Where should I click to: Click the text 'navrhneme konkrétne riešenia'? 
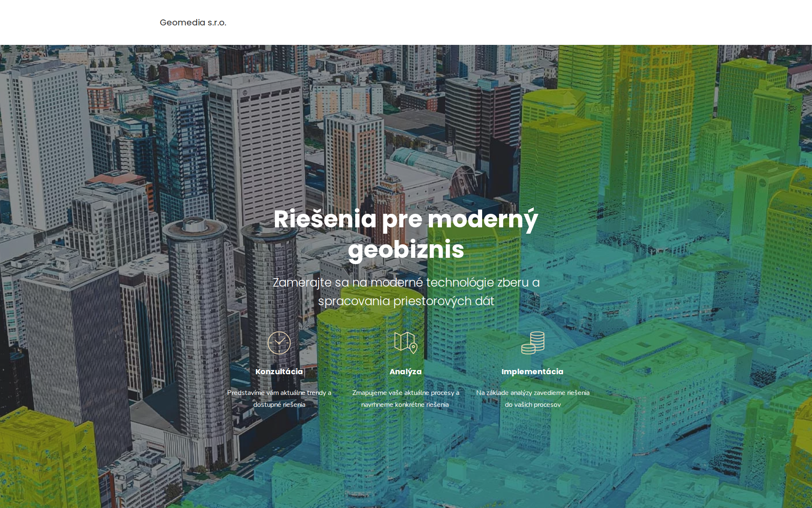(x=405, y=405)
